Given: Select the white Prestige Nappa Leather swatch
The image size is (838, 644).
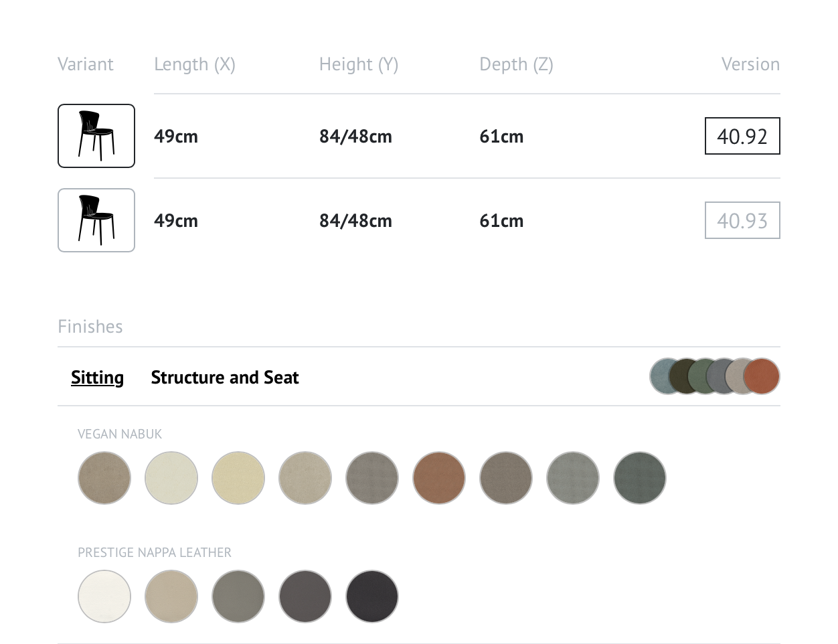Looking at the screenshot, I should coord(104,596).
